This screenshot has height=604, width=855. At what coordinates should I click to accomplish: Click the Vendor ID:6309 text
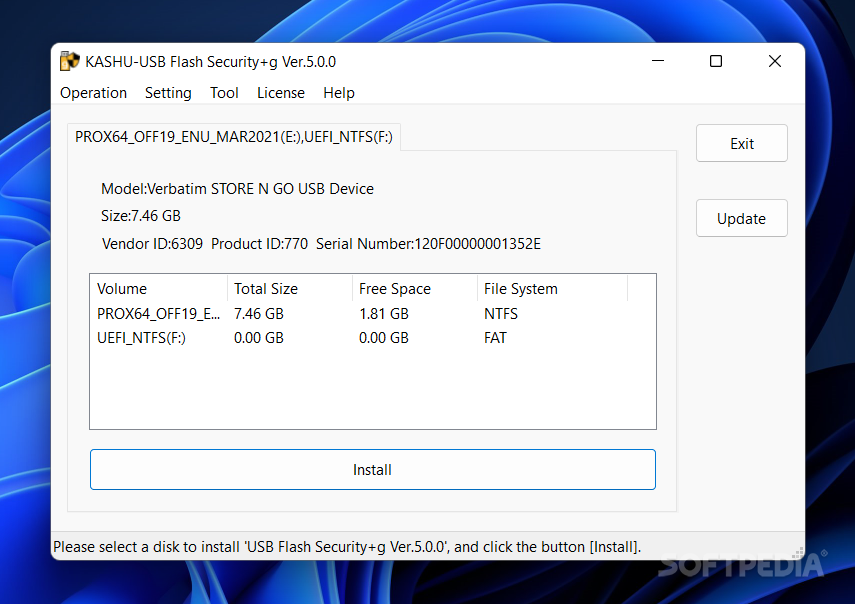pos(152,244)
